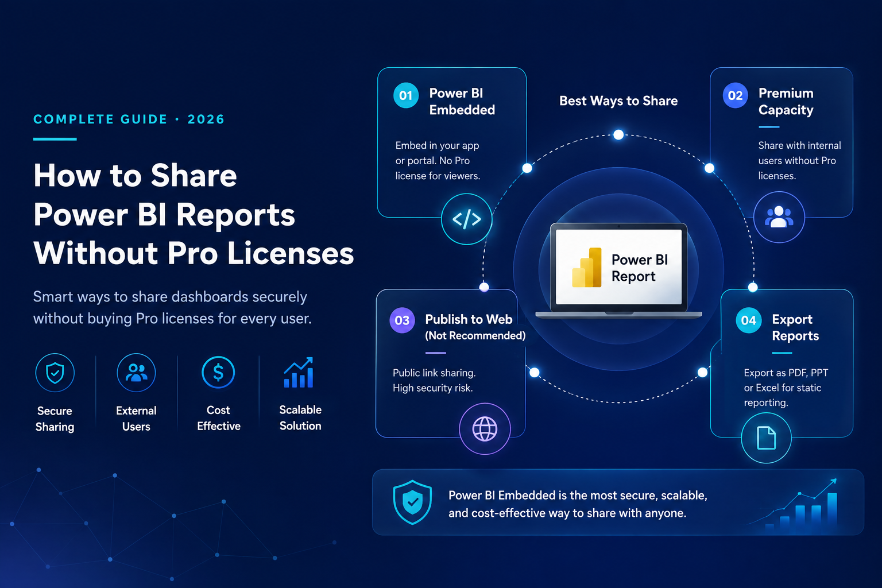Screen dimensions: 882x588
Task: Click the globe icon under Publish to Web
Action: coord(485,428)
